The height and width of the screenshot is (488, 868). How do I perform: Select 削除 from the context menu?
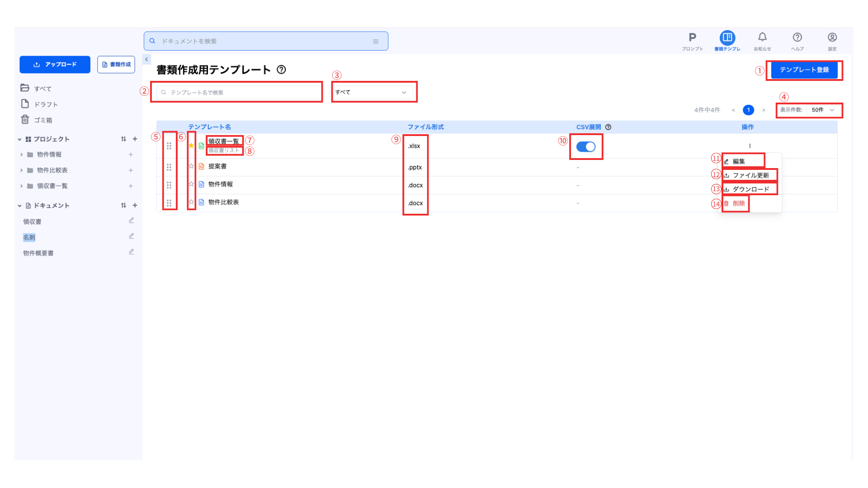[x=738, y=203]
